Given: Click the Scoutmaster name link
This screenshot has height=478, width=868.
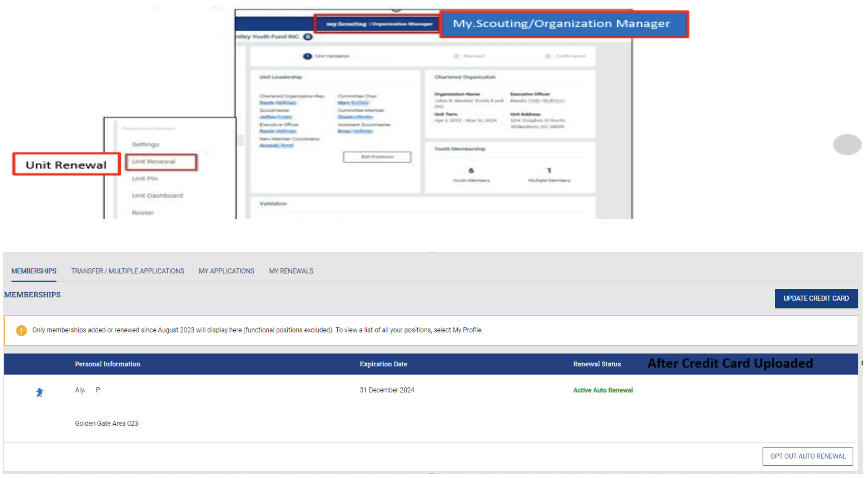Looking at the screenshot, I should click(276, 117).
